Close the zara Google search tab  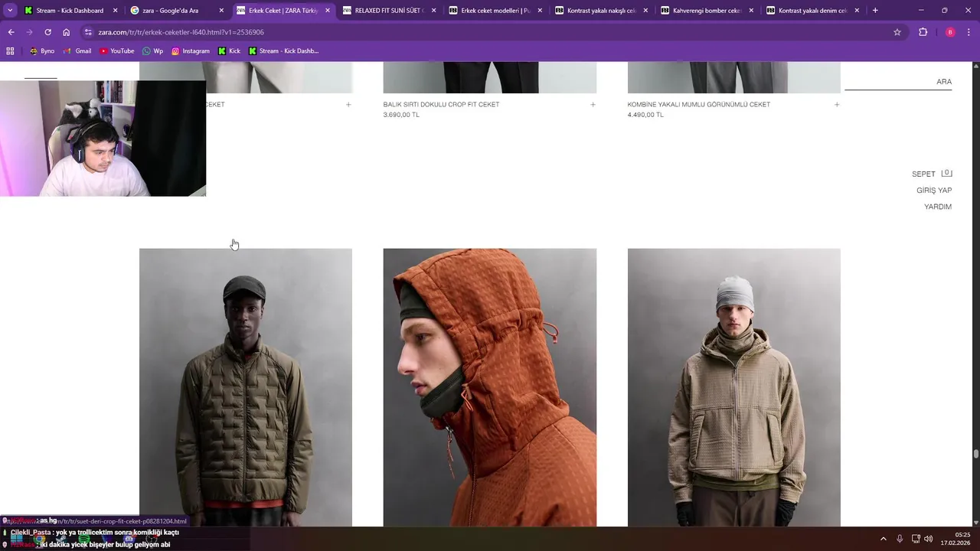221,11
